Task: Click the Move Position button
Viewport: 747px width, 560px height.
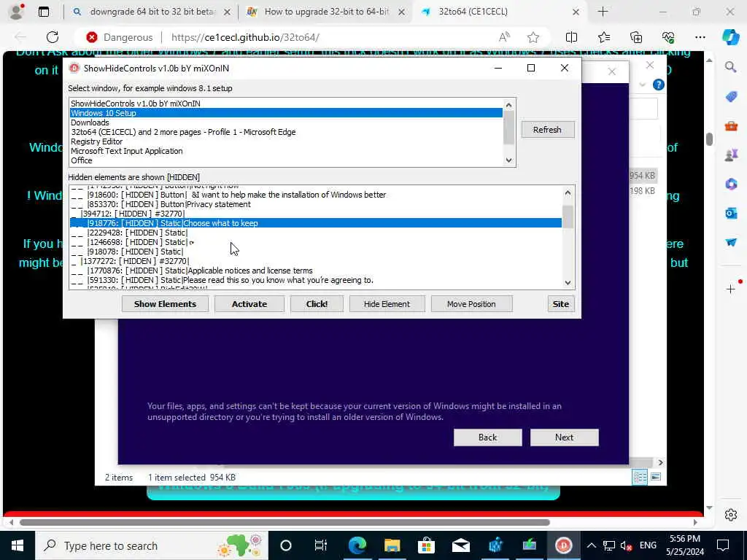Action: pos(471,304)
